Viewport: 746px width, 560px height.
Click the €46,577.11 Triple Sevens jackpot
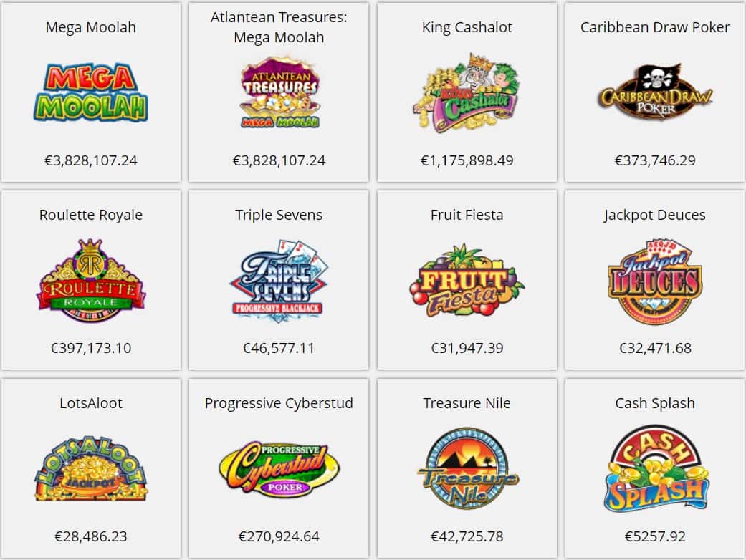[279, 348]
